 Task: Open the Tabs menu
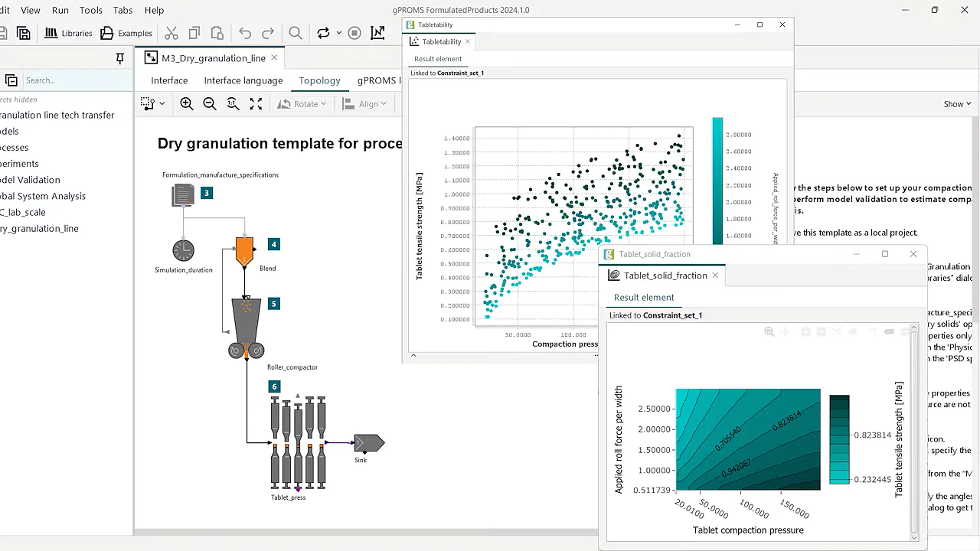click(123, 10)
